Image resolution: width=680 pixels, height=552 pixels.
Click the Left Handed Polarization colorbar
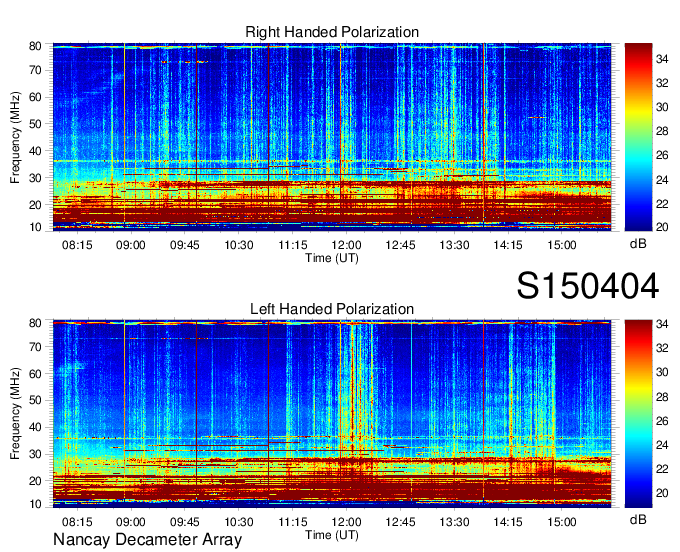638,414
